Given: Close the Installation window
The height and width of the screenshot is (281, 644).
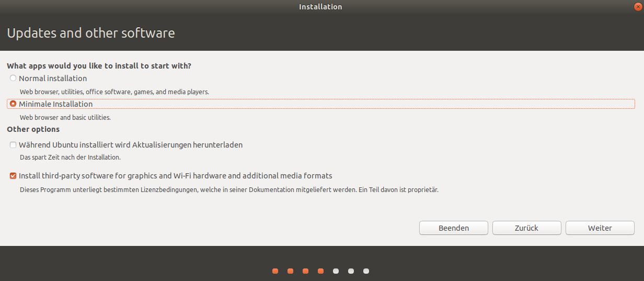Looking at the screenshot, I should [x=637, y=7].
